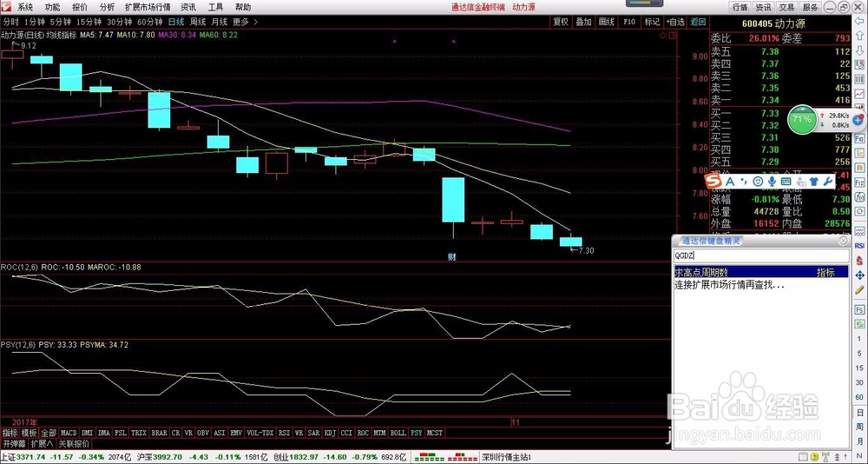Select the pencil drawing tool icon
Screen dimensions: 868x464
[859, 290]
